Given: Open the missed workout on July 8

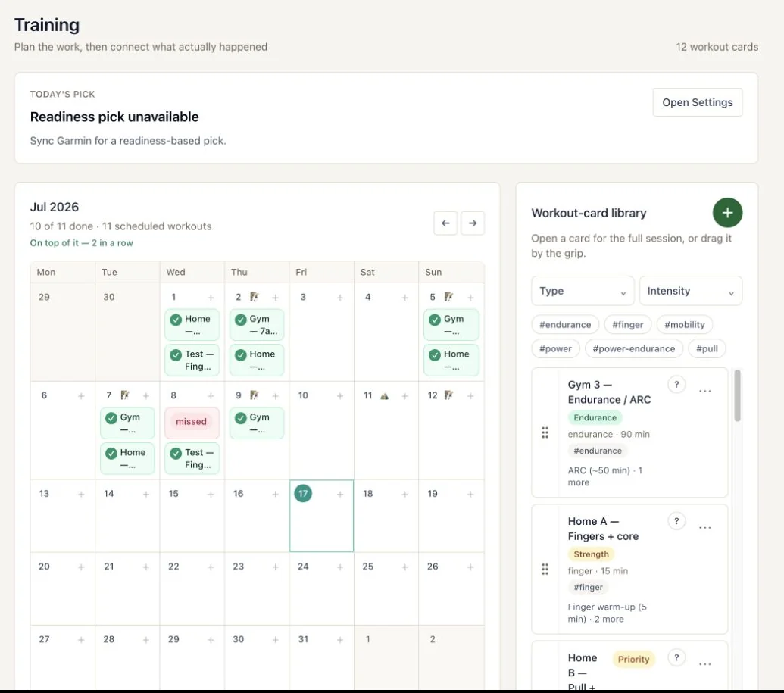Looking at the screenshot, I should [x=192, y=422].
